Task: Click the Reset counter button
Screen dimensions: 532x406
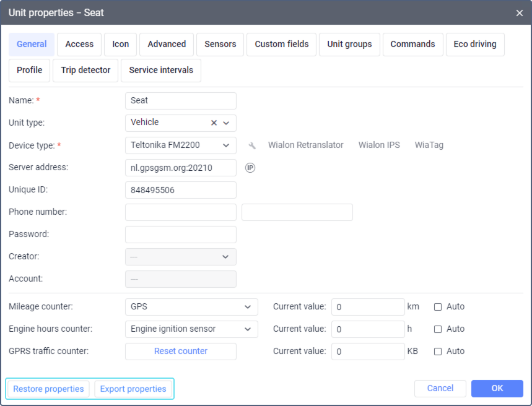Action: (x=181, y=352)
